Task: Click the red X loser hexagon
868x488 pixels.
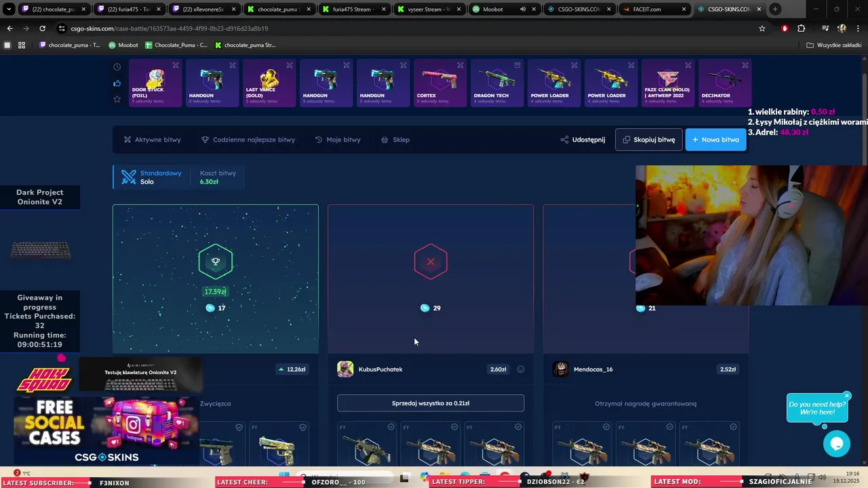Action: point(431,262)
